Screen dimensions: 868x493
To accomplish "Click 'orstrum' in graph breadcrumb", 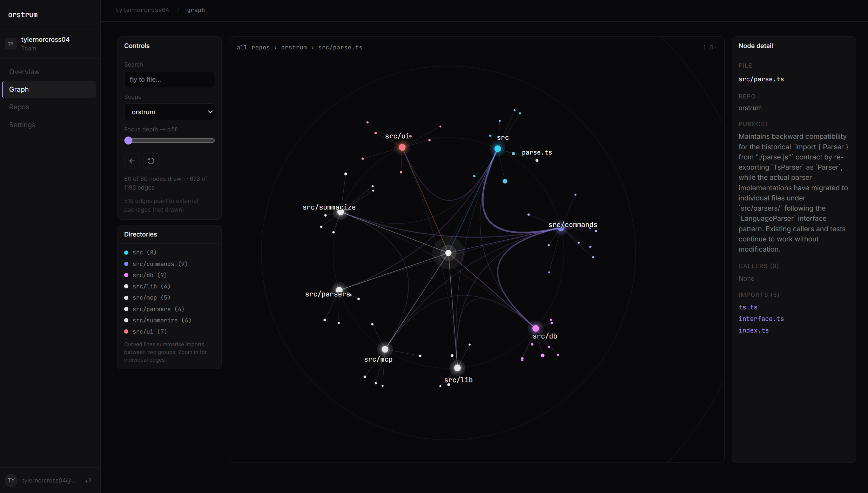I will pos(294,47).
